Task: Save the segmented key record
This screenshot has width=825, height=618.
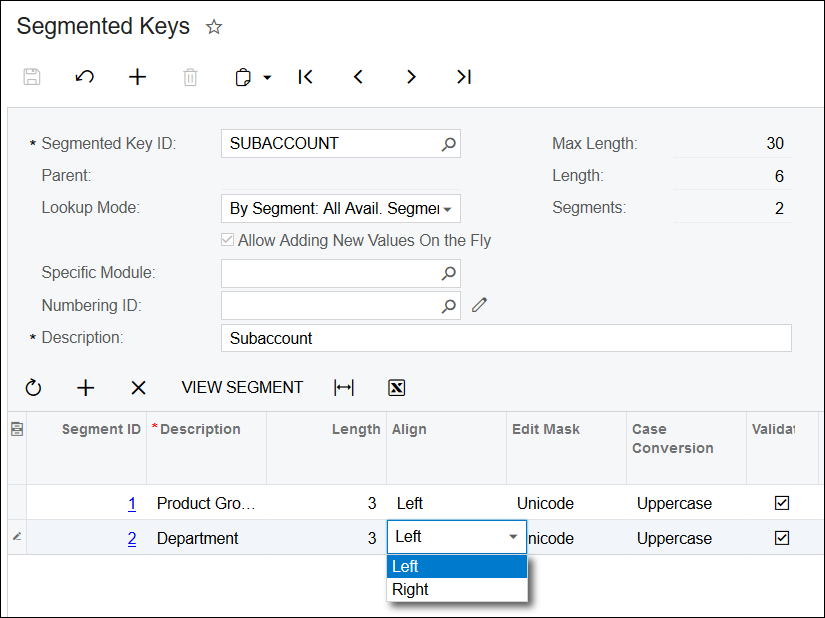Action: click(31, 77)
